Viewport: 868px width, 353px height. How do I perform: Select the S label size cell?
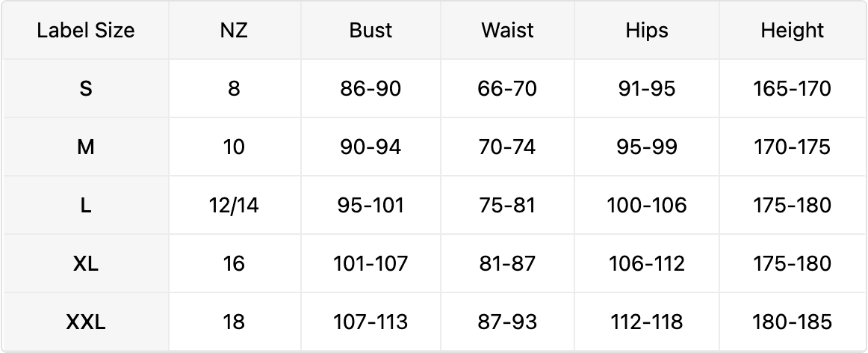pos(86,89)
